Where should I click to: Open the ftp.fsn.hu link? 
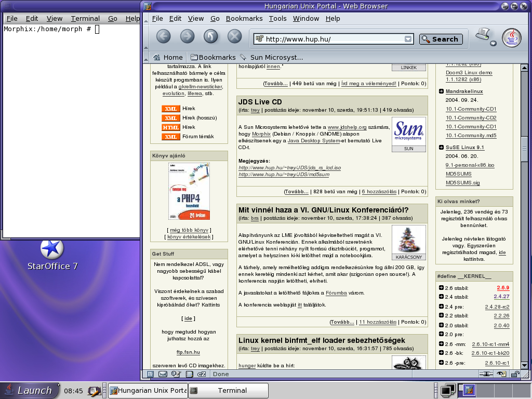[188, 352]
